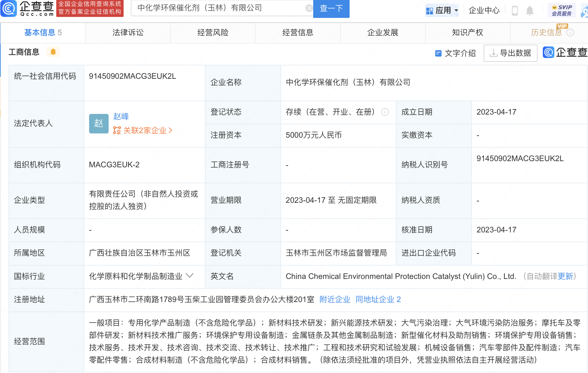Click the 工商信息 section heading
Screen dimensions: 588x373
pos(24,52)
